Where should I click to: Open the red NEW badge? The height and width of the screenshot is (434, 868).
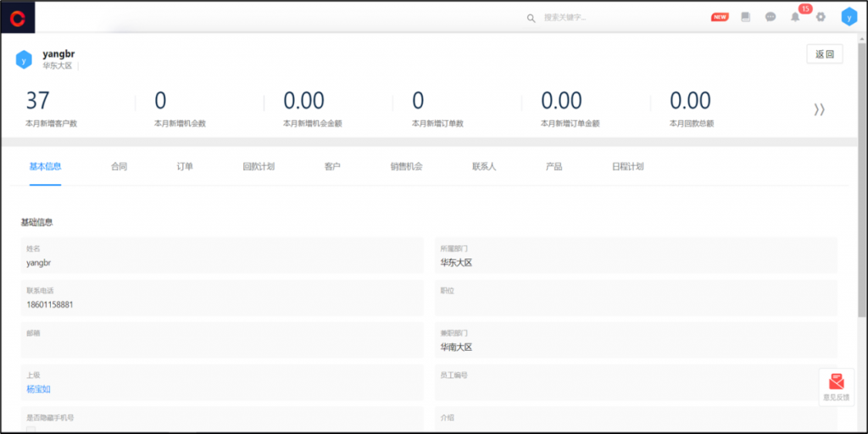tap(720, 17)
